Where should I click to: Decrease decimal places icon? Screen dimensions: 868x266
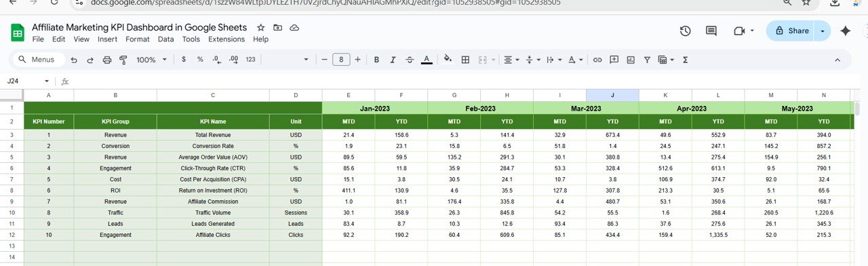(216, 60)
